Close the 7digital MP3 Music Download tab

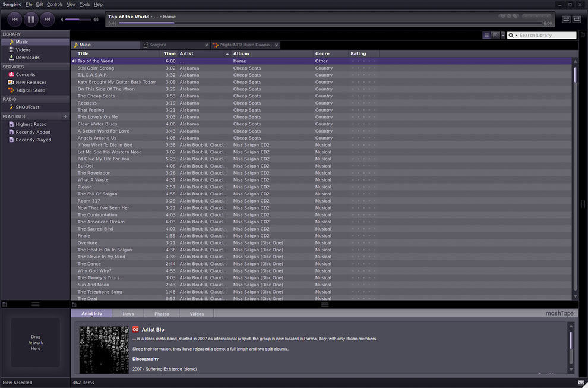tap(276, 45)
